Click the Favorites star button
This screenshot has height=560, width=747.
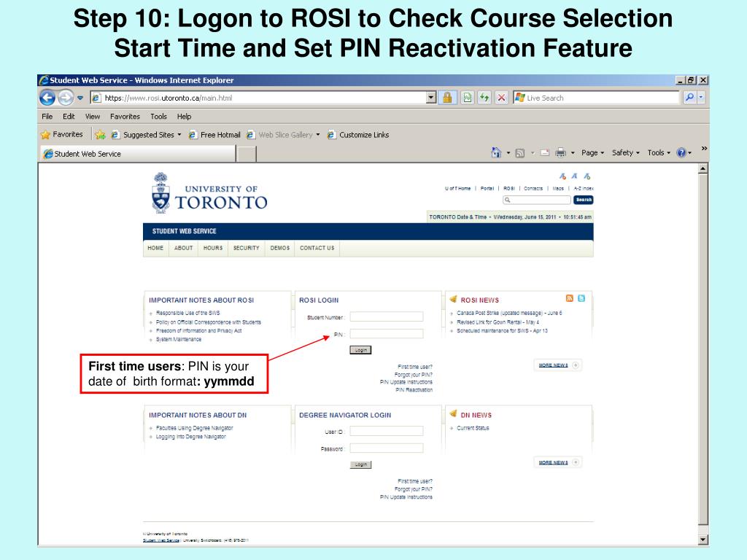pos(62,135)
